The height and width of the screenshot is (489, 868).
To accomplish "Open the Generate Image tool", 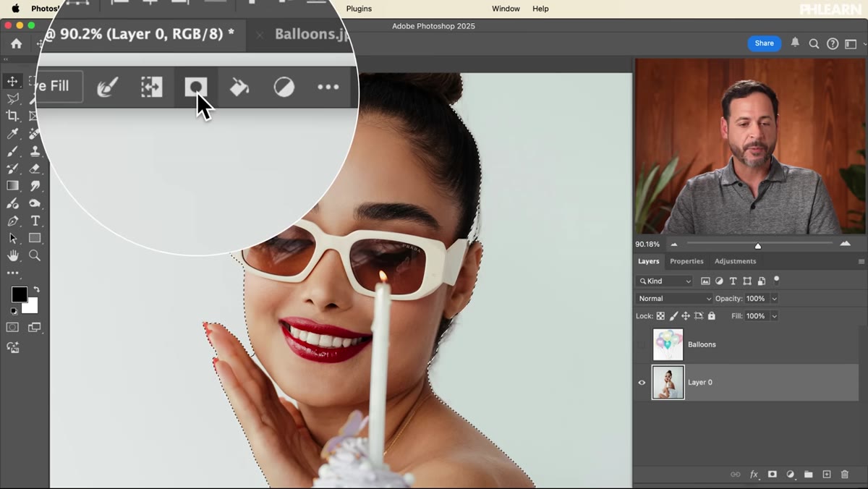I will (x=12, y=347).
